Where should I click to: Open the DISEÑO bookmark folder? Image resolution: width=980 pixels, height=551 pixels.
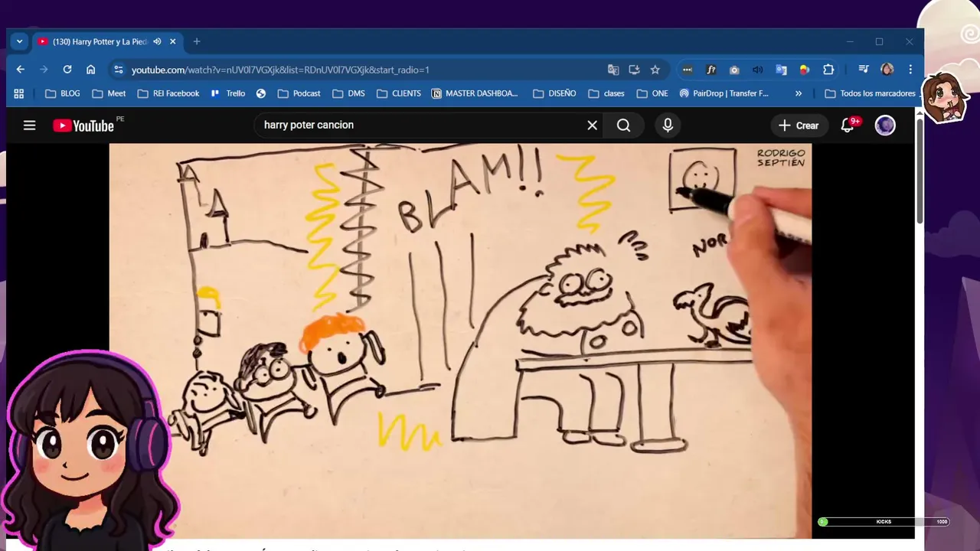554,93
